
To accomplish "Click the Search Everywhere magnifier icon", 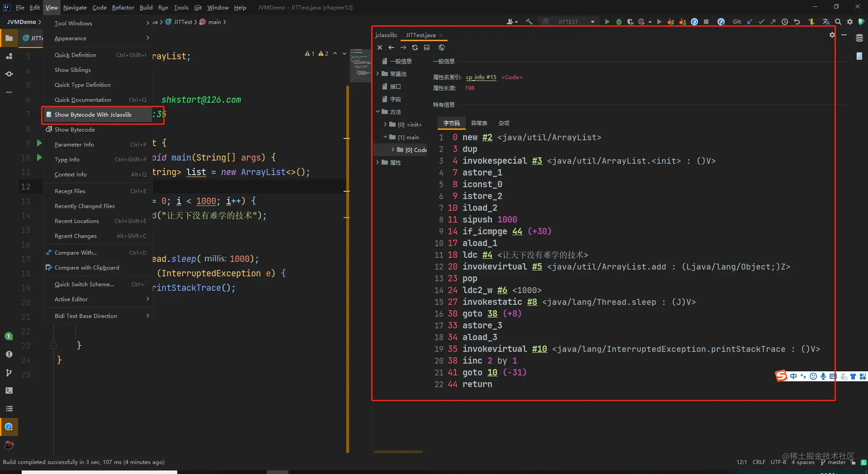I will [838, 22].
